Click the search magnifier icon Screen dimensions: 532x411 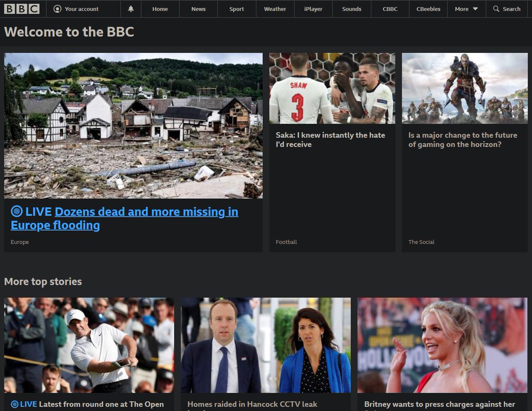[496, 9]
